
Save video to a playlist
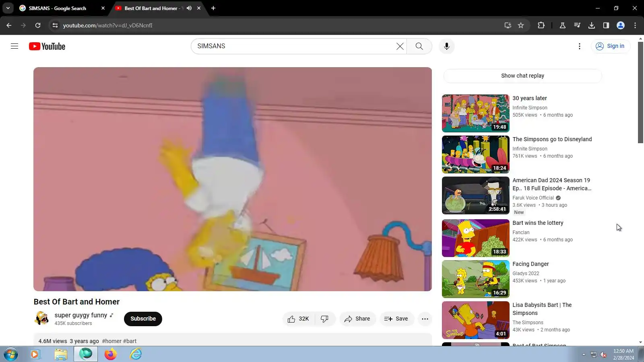tap(396, 319)
